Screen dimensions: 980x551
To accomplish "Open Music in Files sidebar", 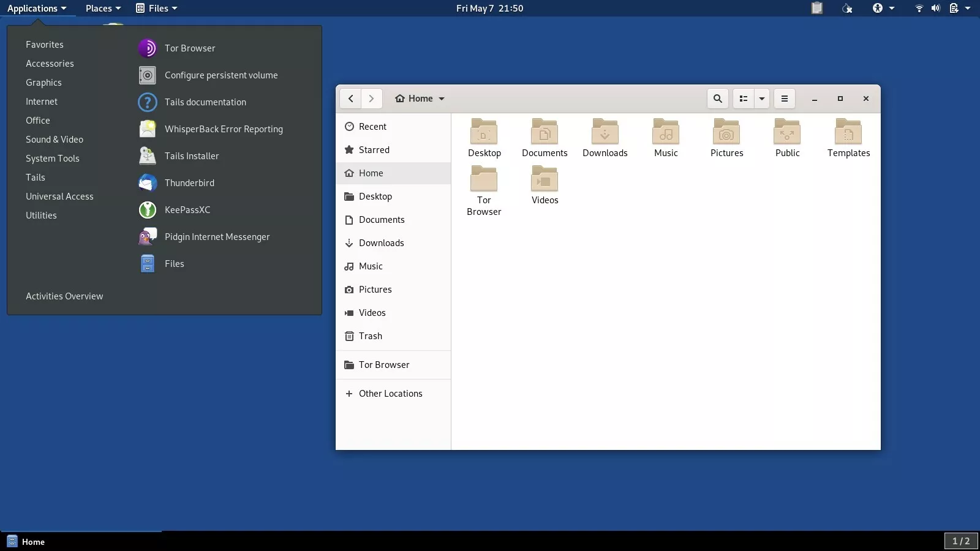I will (x=393, y=266).
